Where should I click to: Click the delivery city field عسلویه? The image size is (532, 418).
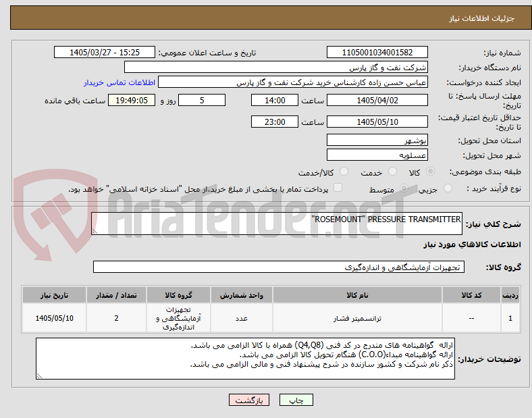[x=377, y=155]
